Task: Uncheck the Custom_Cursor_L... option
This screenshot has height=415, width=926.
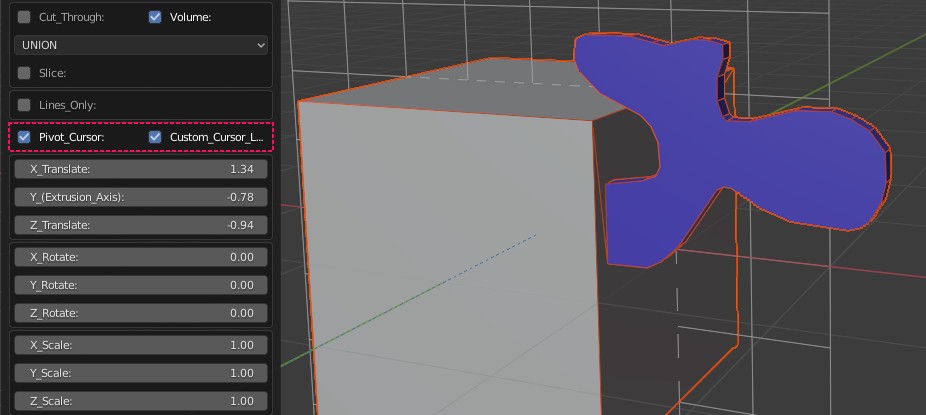Action: point(155,137)
